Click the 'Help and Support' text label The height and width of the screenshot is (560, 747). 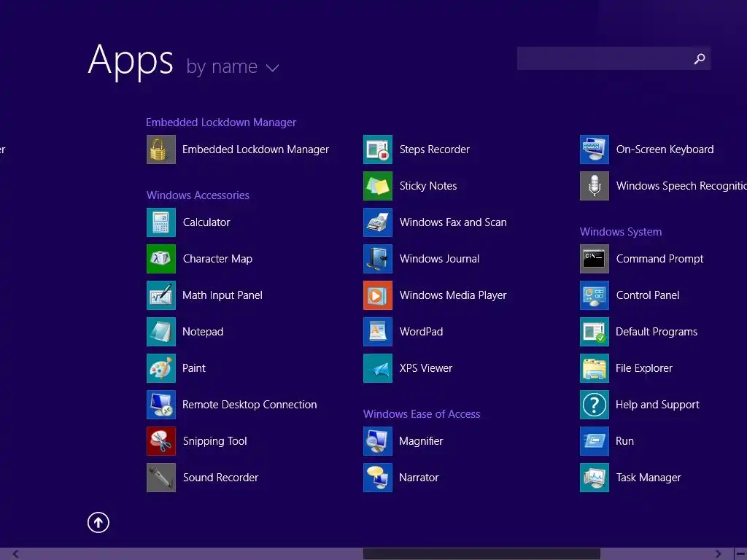[x=657, y=405]
